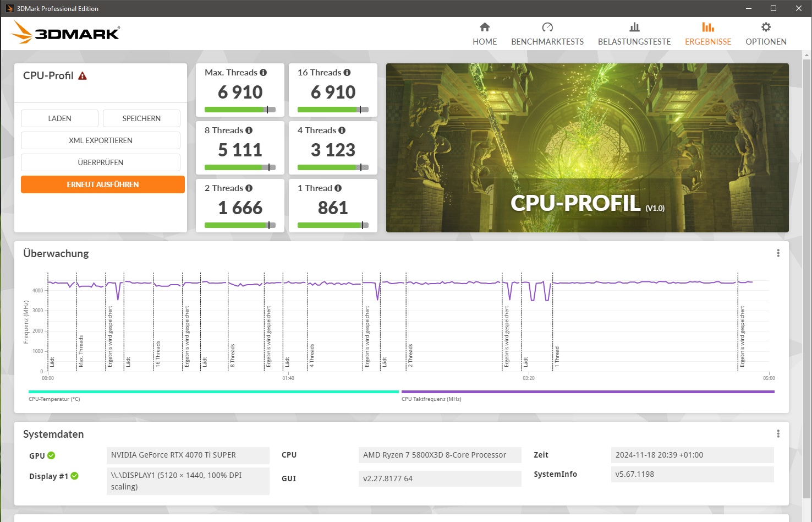
Task: Open Systemdaten panel options menu
Action: 778,434
